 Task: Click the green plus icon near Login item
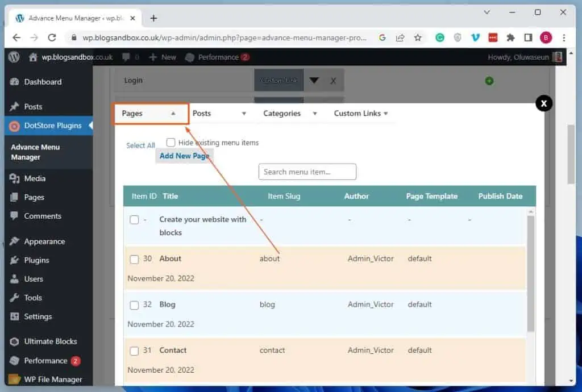(489, 81)
